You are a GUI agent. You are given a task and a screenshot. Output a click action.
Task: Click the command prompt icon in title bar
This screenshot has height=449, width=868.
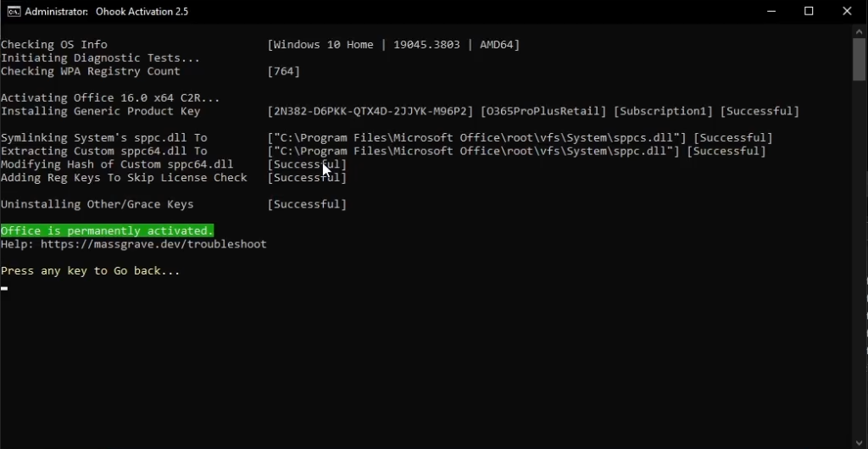coord(14,12)
